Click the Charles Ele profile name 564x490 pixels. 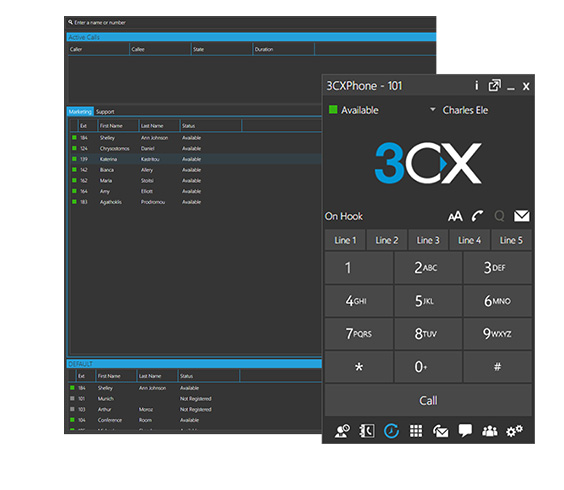(x=465, y=110)
